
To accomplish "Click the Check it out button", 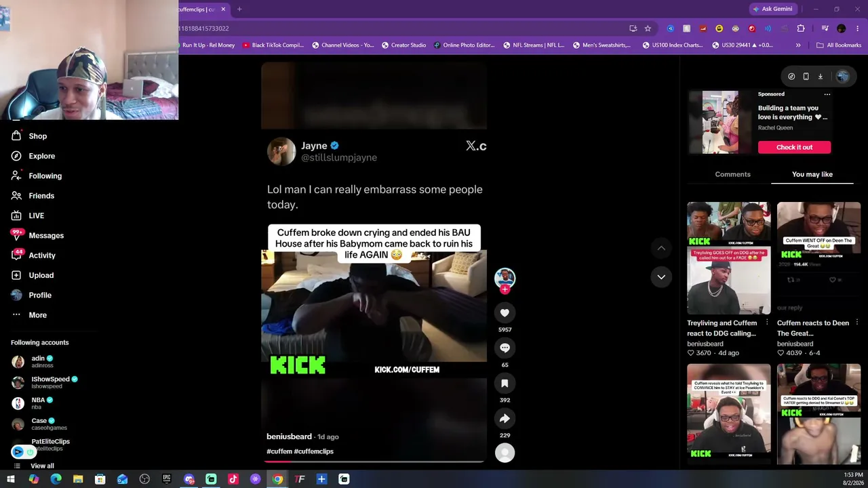I will 794,147.
